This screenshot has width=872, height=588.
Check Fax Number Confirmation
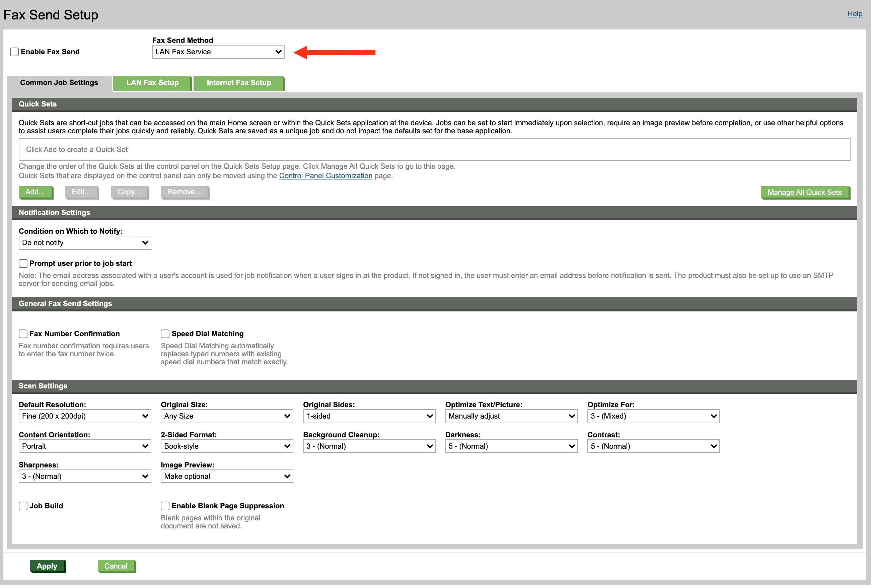23,334
